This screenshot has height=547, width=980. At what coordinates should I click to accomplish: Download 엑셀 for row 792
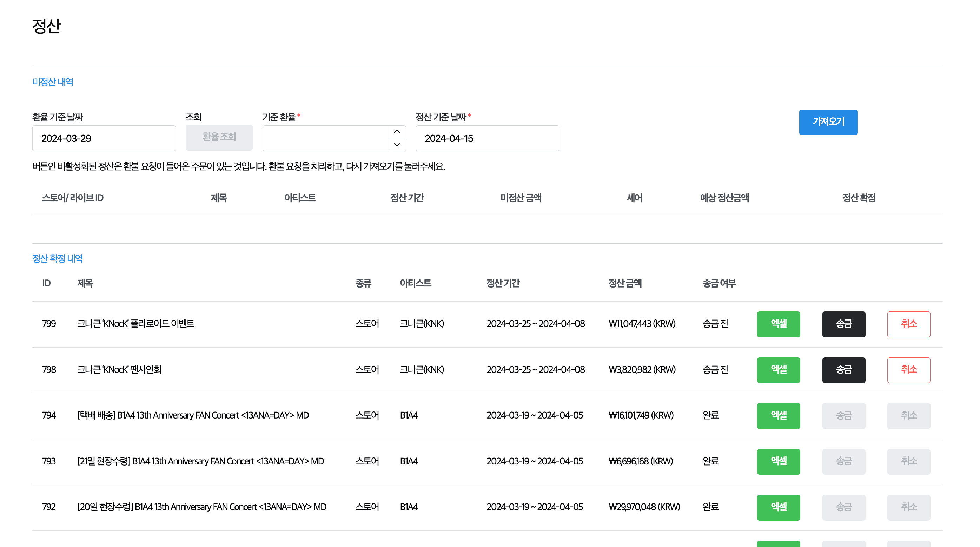[779, 508]
